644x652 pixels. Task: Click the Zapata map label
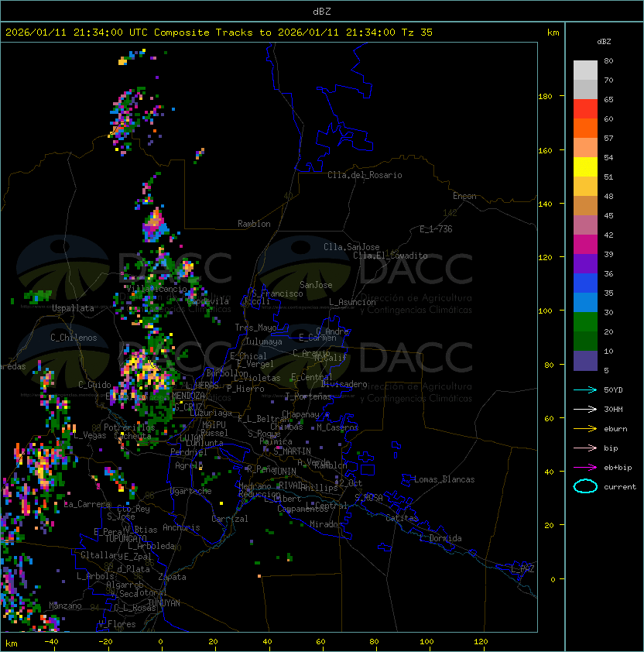click(172, 577)
